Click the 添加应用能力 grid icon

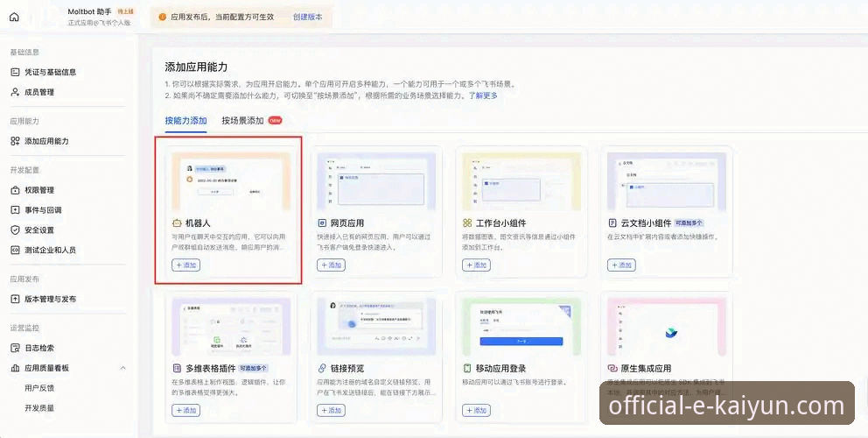15,141
